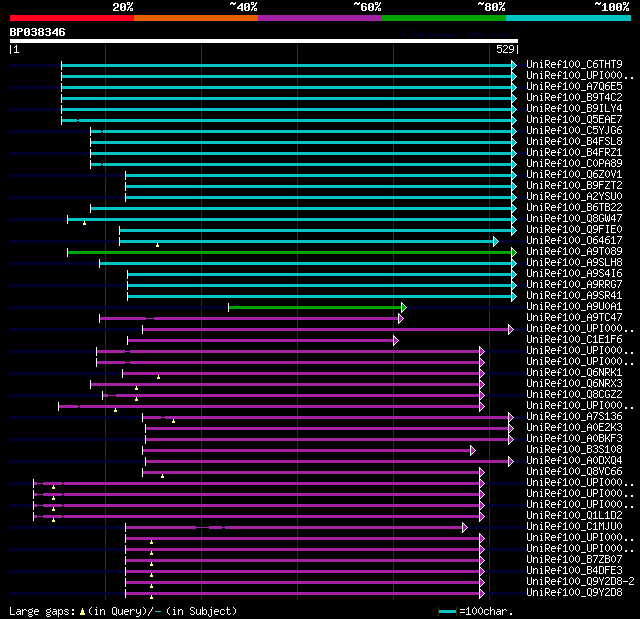640x619 pixels.
Task: Click the yellow gap marker under O64617 bar
Action: click(x=158, y=245)
